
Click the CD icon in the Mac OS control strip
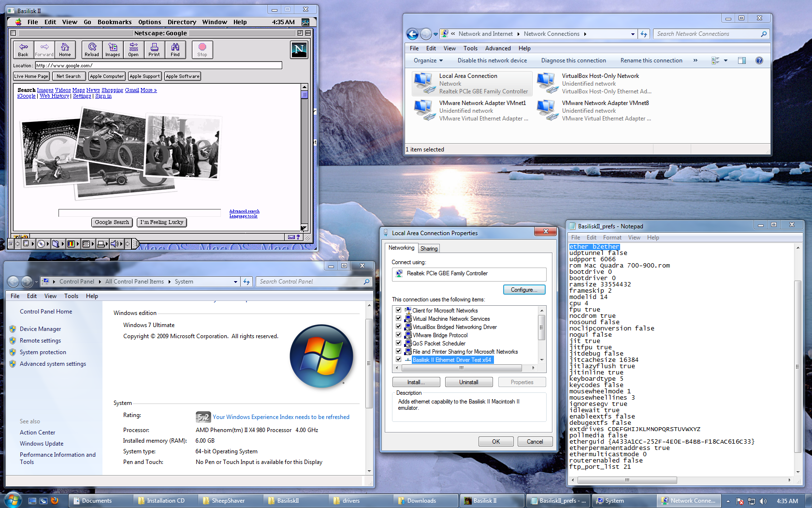coord(41,243)
